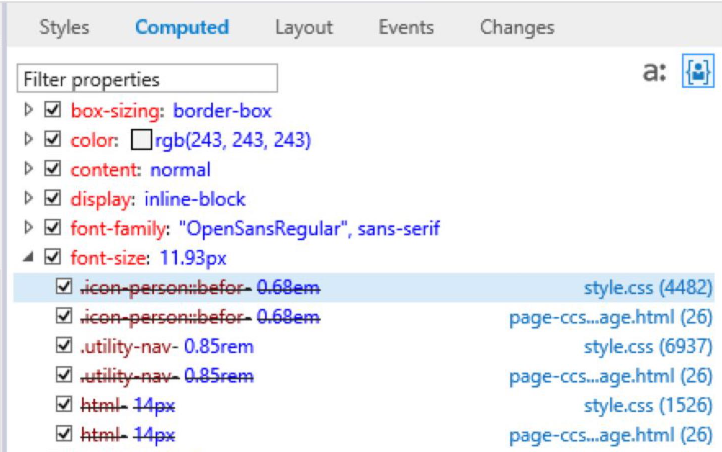Switch to the Styles tab
The width and height of the screenshot is (722, 452).
tap(64, 27)
